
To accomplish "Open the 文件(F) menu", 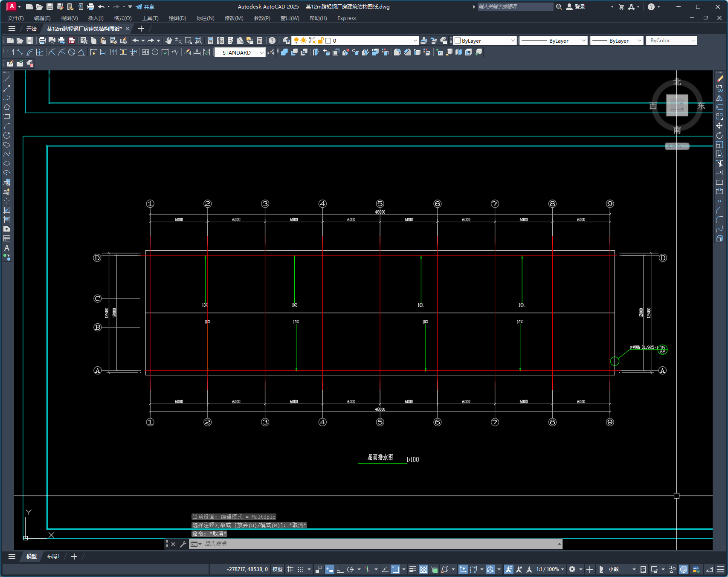I will point(16,18).
